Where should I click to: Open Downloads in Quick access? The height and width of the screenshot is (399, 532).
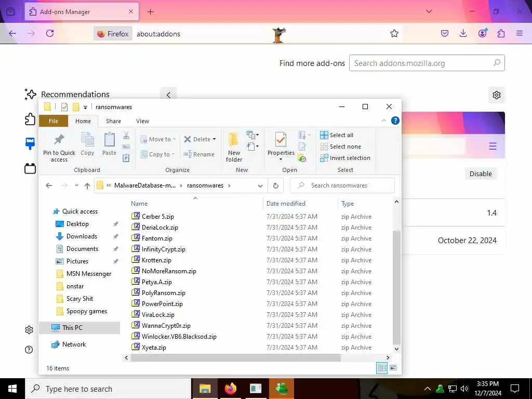click(82, 236)
